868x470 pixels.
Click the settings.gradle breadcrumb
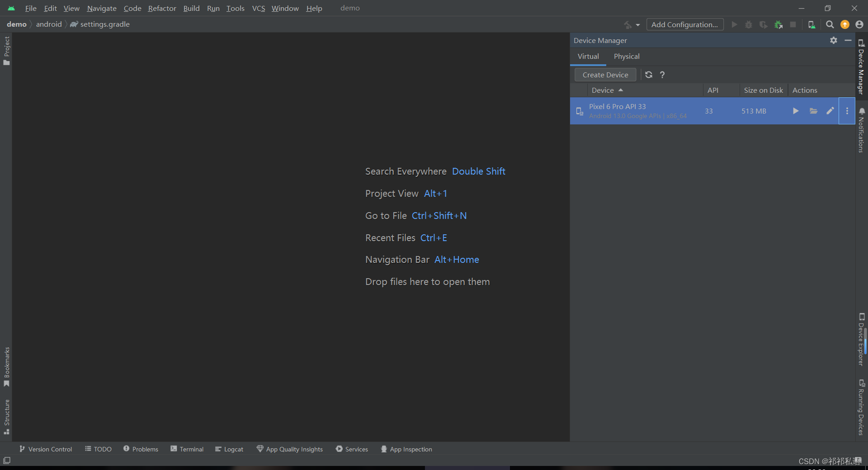(x=100, y=24)
